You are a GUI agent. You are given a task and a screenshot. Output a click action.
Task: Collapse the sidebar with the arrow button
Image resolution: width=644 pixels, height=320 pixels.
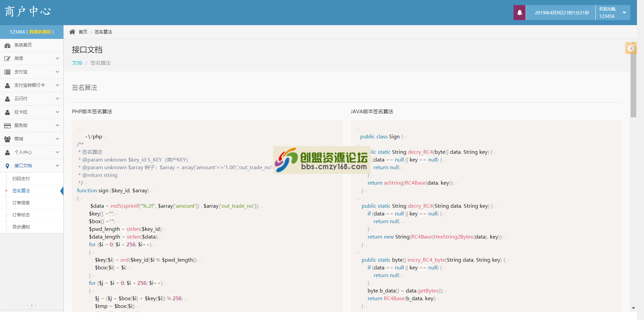coord(32,305)
